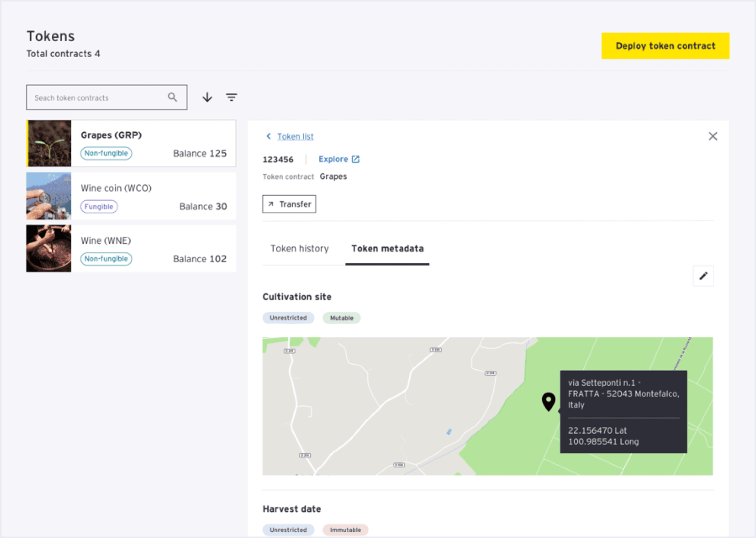Click the map location pin marker
Image resolution: width=756 pixels, height=538 pixels.
click(x=548, y=401)
